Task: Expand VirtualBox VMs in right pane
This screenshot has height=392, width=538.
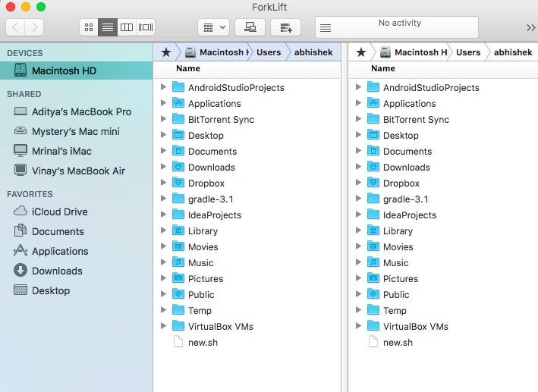Action: [x=359, y=326]
